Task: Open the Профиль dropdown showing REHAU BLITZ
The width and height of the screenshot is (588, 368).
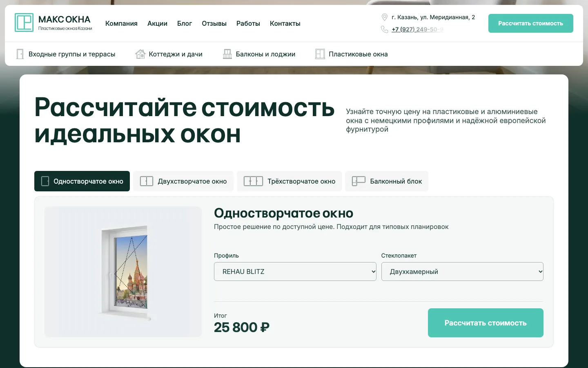Action: [x=295, y=272]
